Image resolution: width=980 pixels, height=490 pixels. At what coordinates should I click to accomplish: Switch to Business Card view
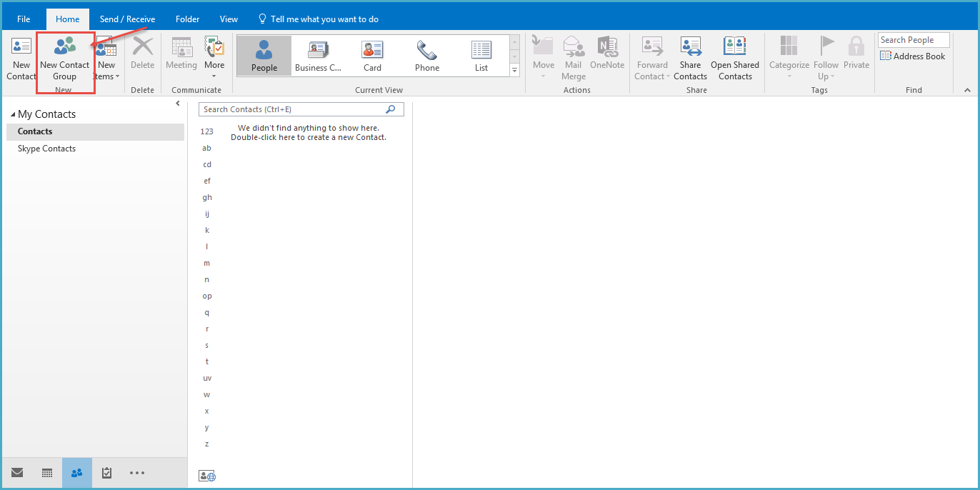318,56
